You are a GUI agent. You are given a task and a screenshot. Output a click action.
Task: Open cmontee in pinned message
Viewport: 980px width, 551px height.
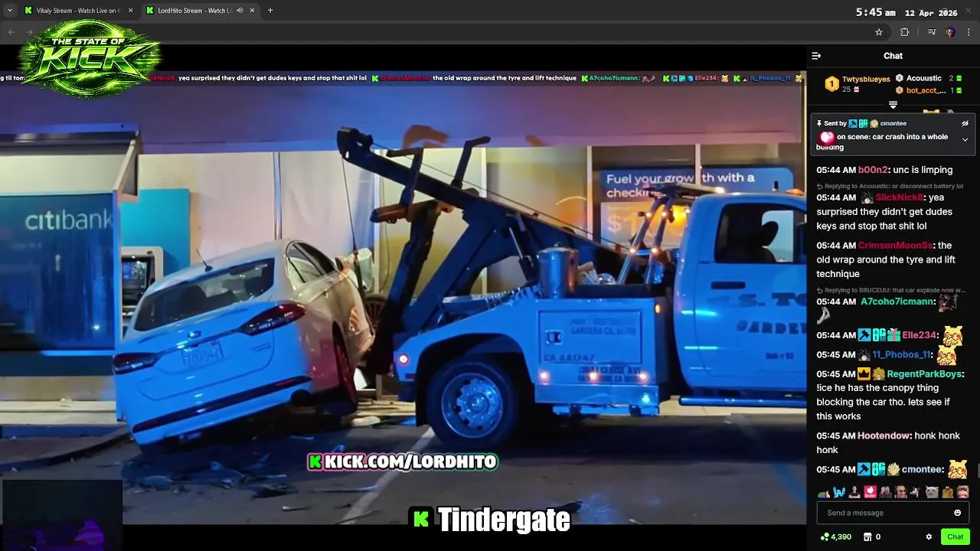tap(893, 123)
